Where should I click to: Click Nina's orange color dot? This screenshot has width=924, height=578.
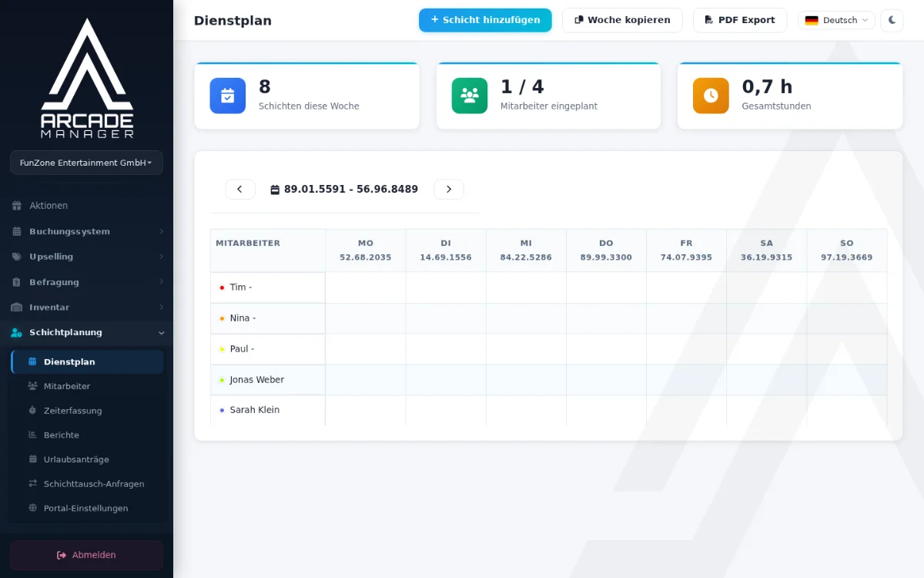click(x=222, y=318)
